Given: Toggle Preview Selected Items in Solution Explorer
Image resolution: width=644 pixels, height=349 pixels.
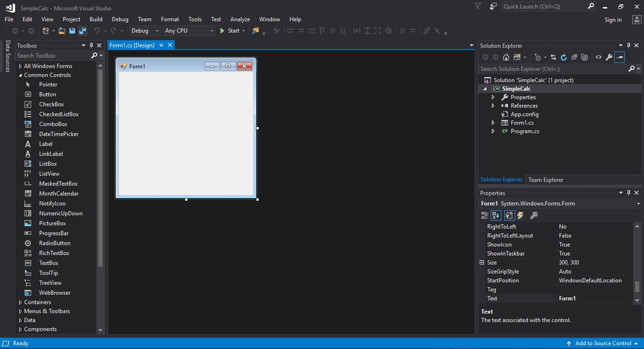Looking at the screenshot, I should [x=620, y=57].
